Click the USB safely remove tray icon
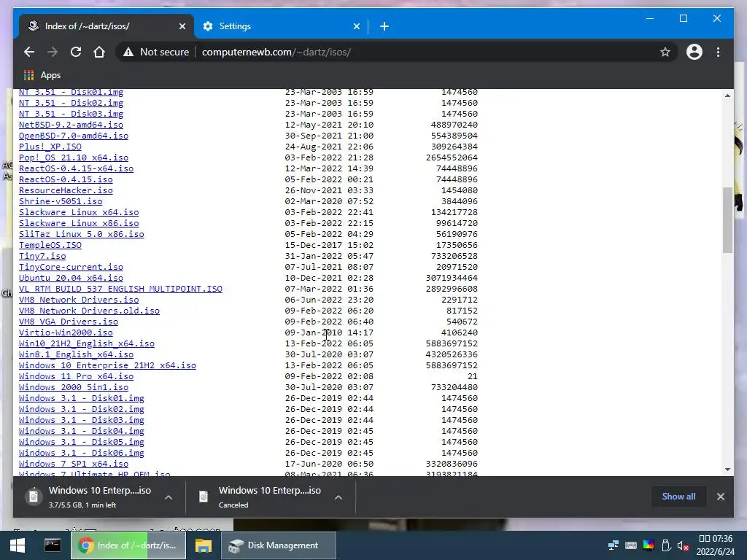This screenshot has height=560, width=747. [x=666, y=545]
